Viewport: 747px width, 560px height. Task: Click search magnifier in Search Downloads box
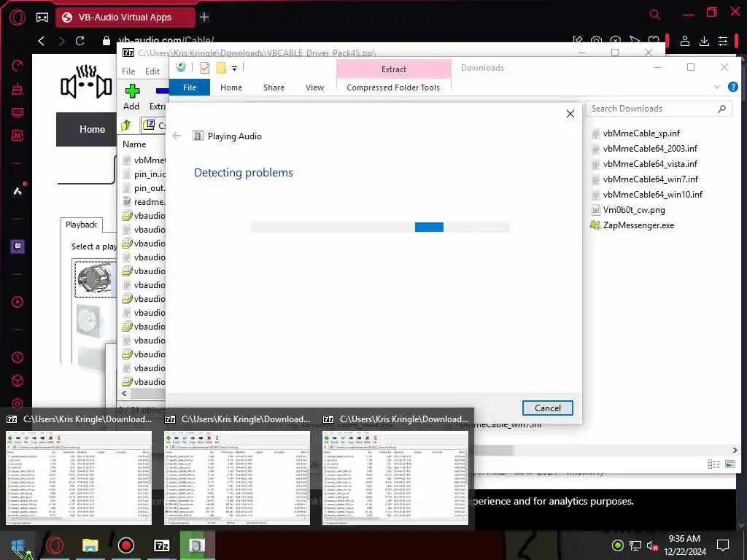tap(721, 109)
